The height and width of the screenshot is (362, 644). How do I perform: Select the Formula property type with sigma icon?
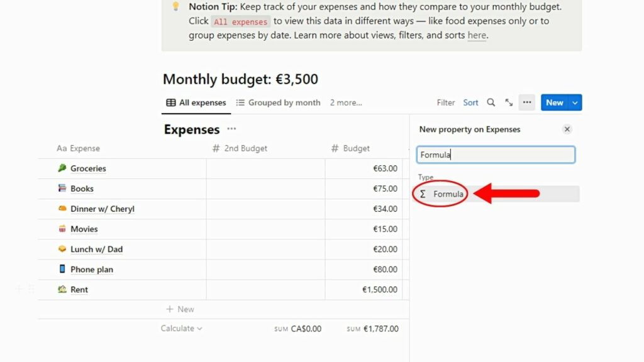[444, 194]
